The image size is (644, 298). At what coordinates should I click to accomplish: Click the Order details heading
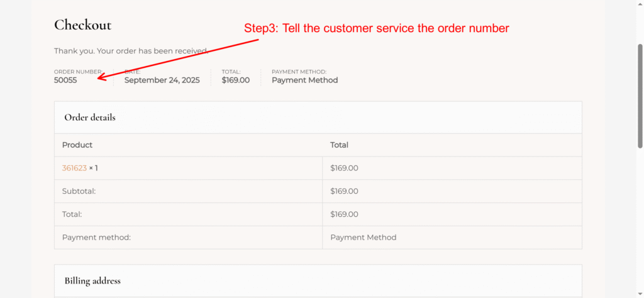90,118
